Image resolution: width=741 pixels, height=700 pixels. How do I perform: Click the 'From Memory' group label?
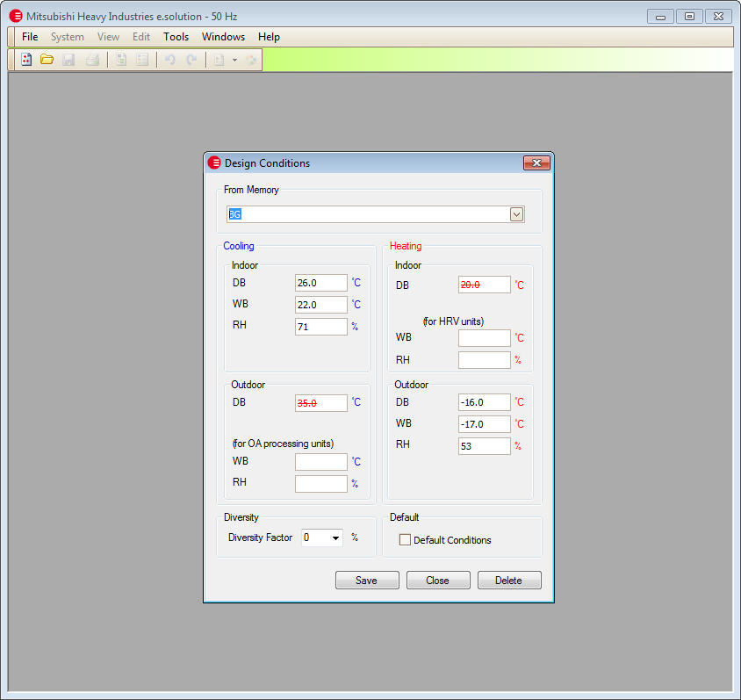(x=251, y=190)
